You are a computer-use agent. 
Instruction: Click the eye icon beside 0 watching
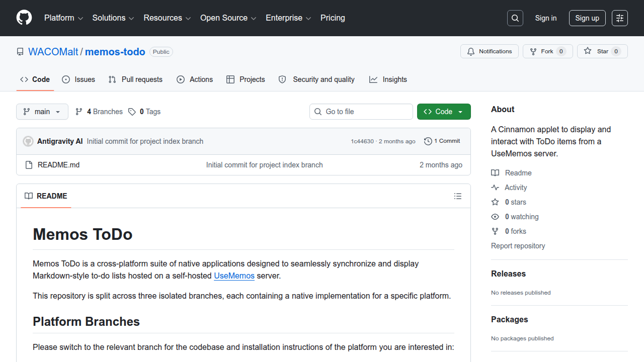[495, 217]
